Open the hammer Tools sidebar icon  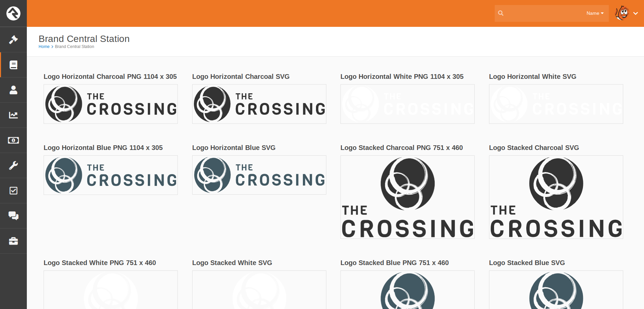point(13,40)
